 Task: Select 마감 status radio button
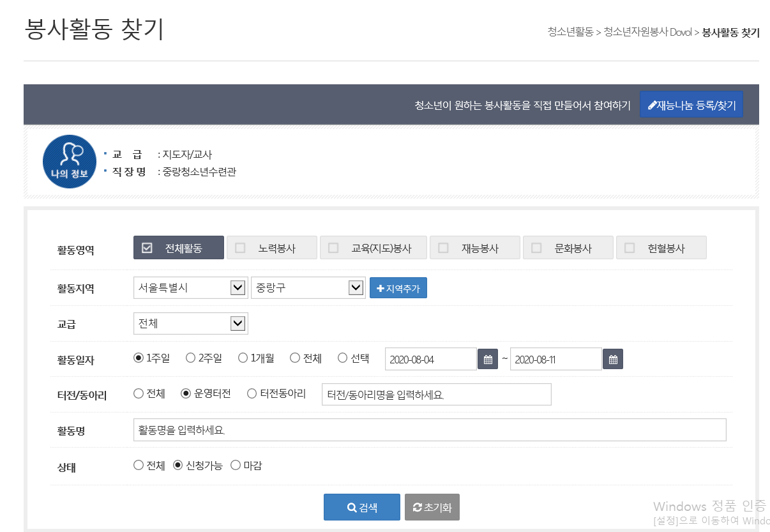pos(235,466)
